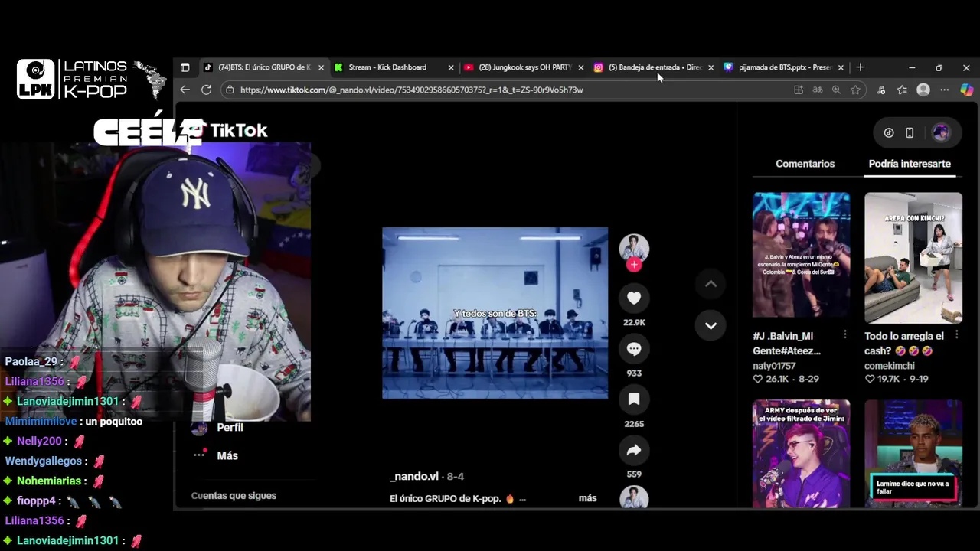Open the app-available icon in address bar
This screenshot has height=551, width=980.
799,90
